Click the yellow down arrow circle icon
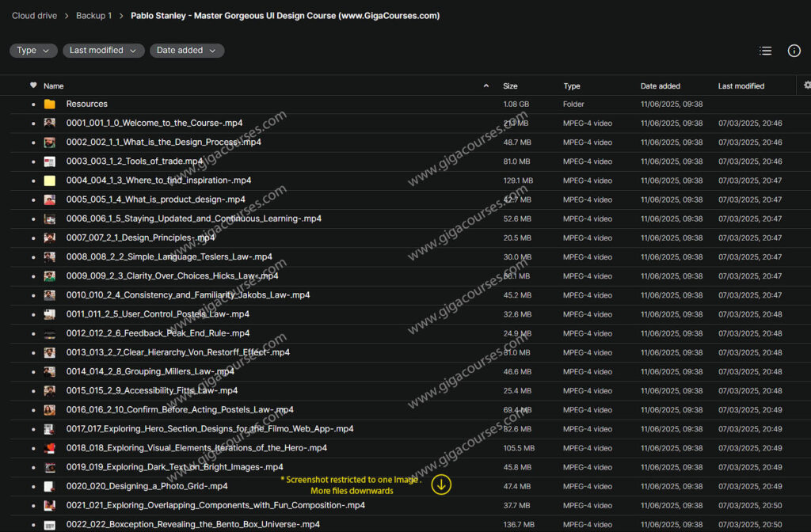 click(441, 484)
